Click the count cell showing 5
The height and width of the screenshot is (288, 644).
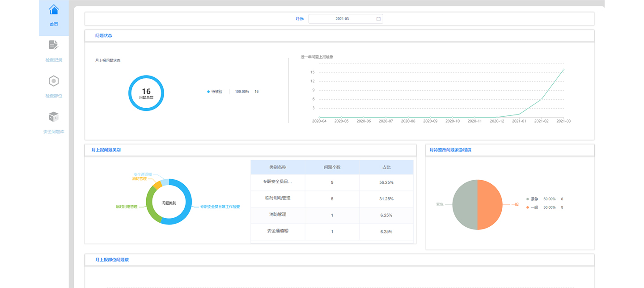[332, 199]
